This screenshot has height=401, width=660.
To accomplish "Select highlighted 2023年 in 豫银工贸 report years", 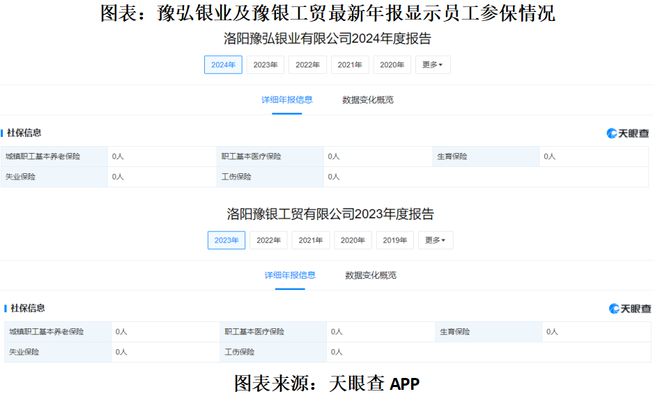I will (x=226, y=240).
